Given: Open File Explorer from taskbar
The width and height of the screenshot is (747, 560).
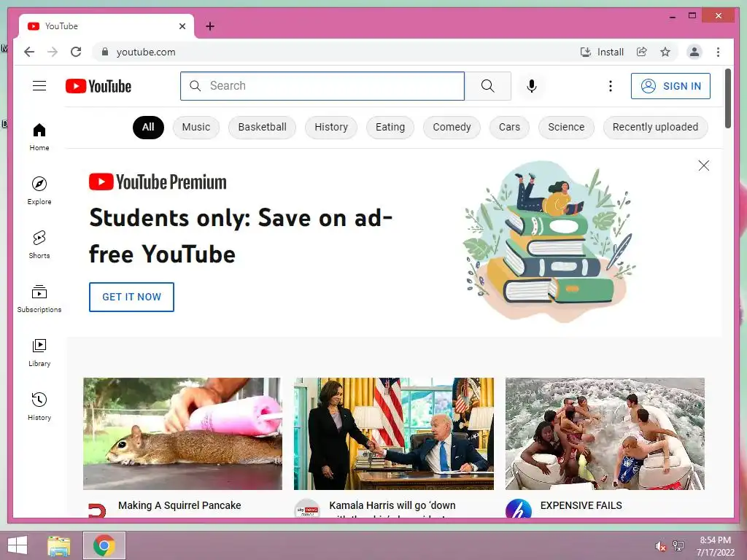Looking at the screenshot, I should click(59, 545).
